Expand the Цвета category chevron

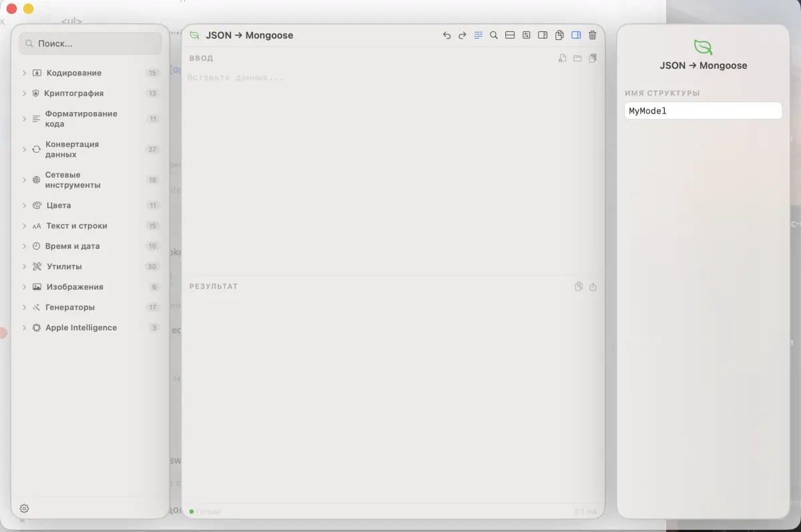pos(24,206)
